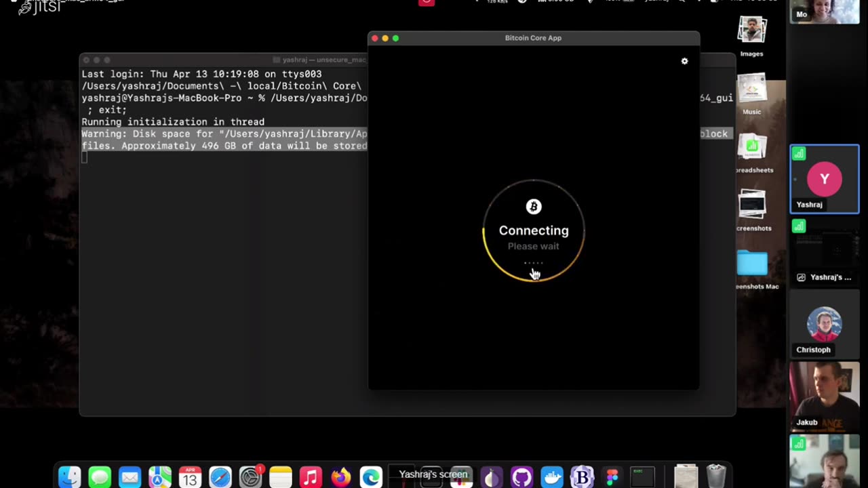Click the Bitcoin Core App window title
868x488 pixels.
[533, 38]
